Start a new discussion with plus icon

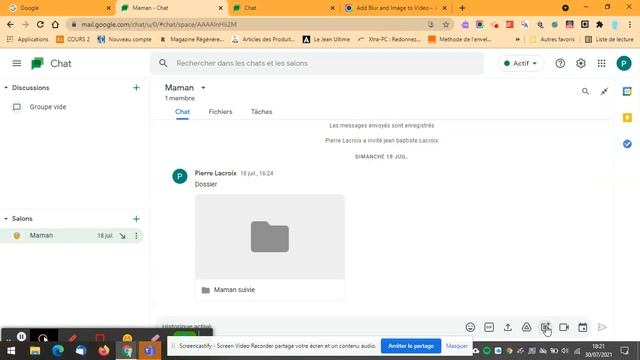[x=136, y=88]
